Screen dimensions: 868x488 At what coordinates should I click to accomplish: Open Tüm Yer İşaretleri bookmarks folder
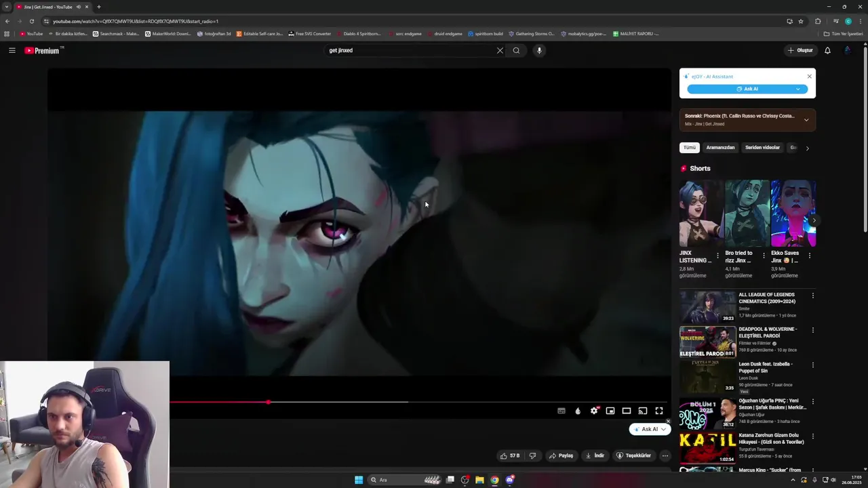(843, 33)
